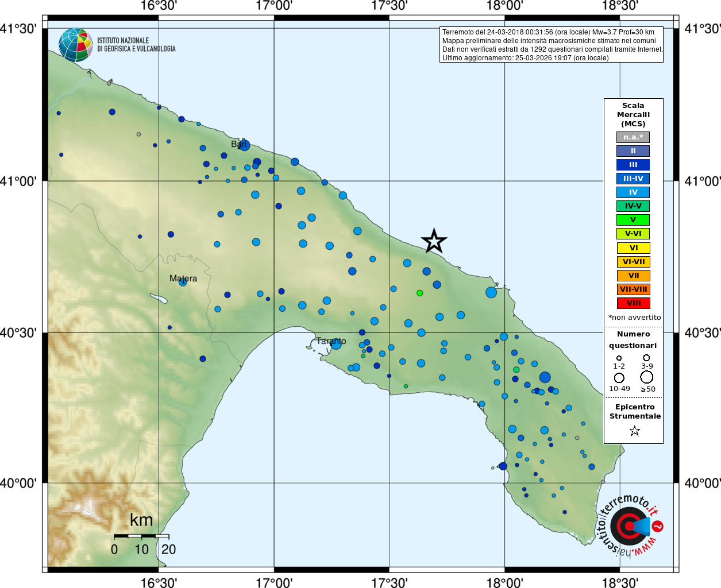The image size is (721, 588).
Task: Click the top 18°00' longitude label
Action: (x=504, y=6)
